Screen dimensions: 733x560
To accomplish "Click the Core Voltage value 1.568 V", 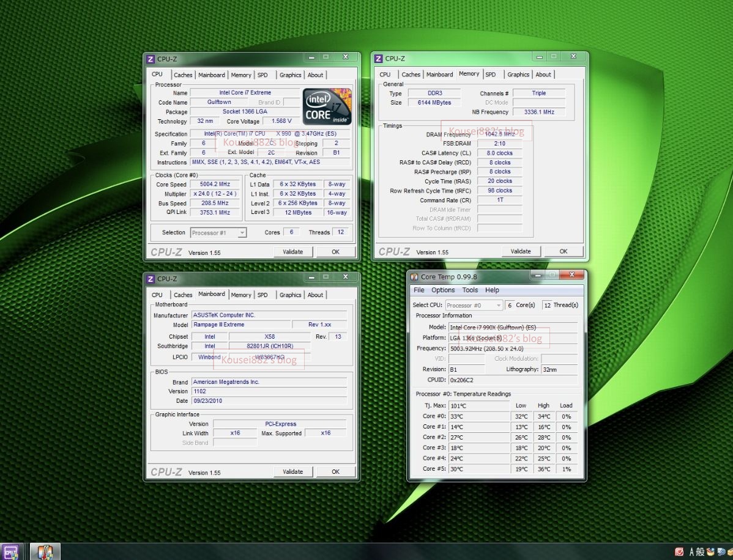I will pos(281,121).
